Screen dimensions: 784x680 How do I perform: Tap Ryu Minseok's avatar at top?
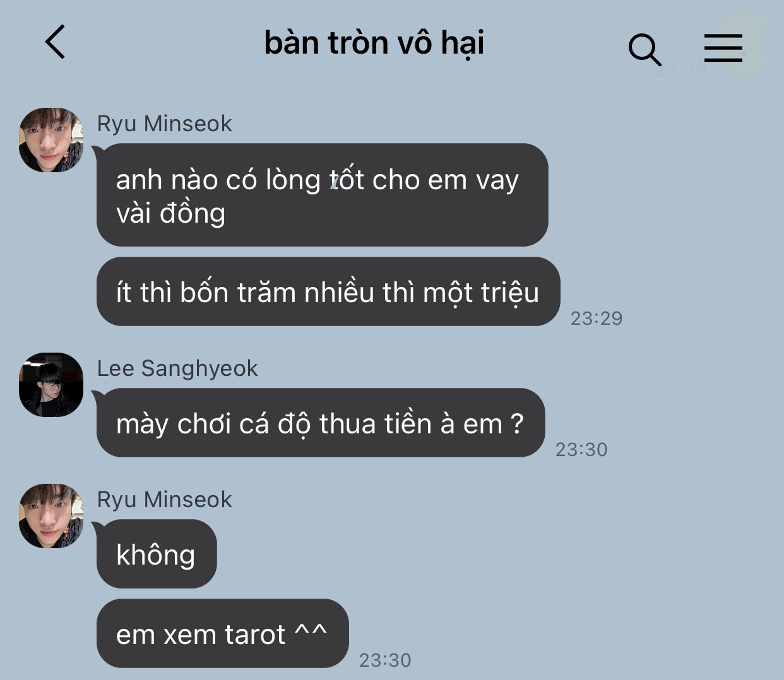(51, 140)
